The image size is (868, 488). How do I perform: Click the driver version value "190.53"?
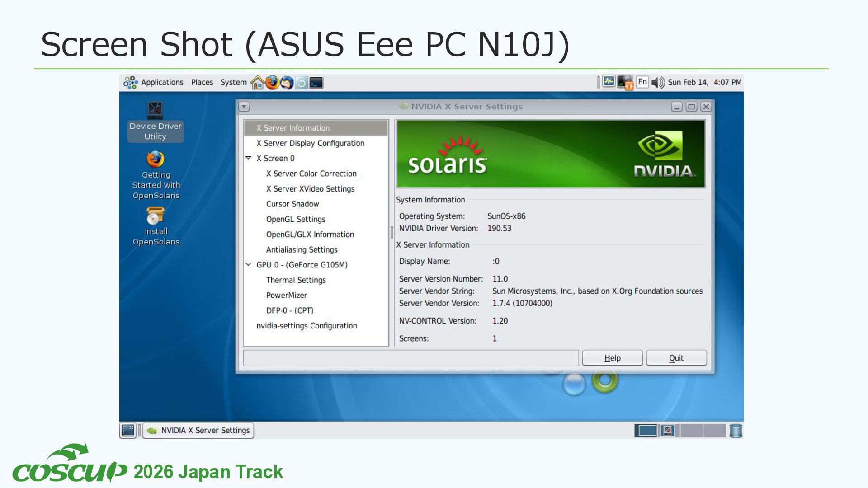(x=499, y=229)
